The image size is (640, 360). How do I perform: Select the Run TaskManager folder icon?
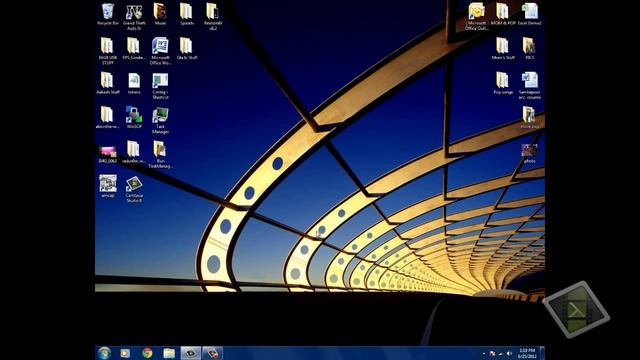pos(160,154)
